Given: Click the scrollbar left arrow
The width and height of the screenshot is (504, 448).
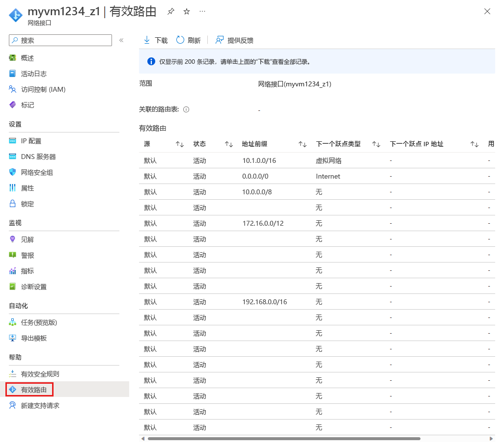Looking at the screenshot, I should pyautogui.click(x=143, y=439).
